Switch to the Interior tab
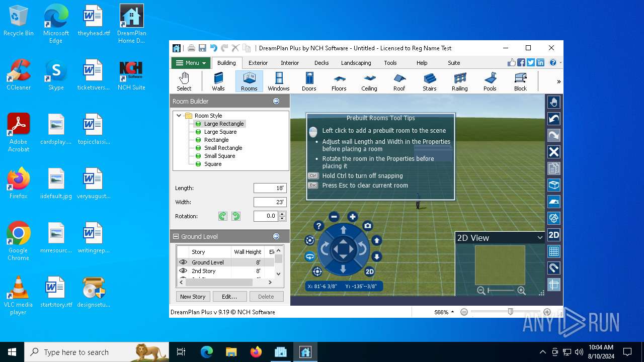Screen dimensions: 644x362 point(290,63)
